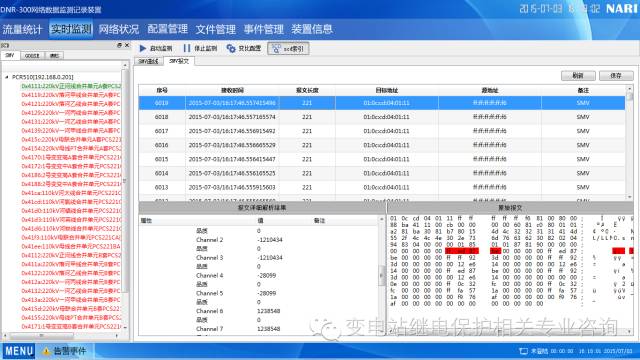640x360 pixels.
Task: Sort by the 接收时间 column header
Action: click(232, 90)
